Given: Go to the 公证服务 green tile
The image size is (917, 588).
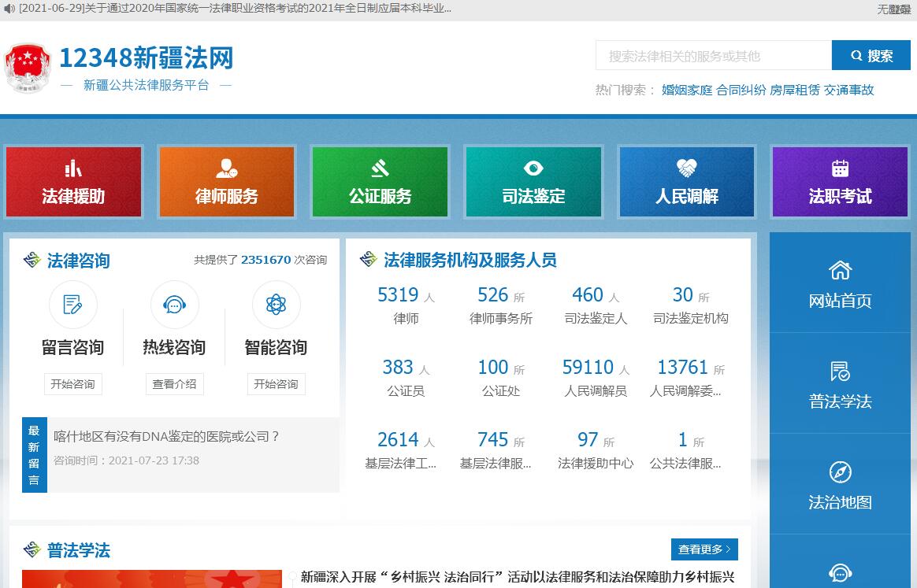Looking at the screenshot, I should point(380,182).
